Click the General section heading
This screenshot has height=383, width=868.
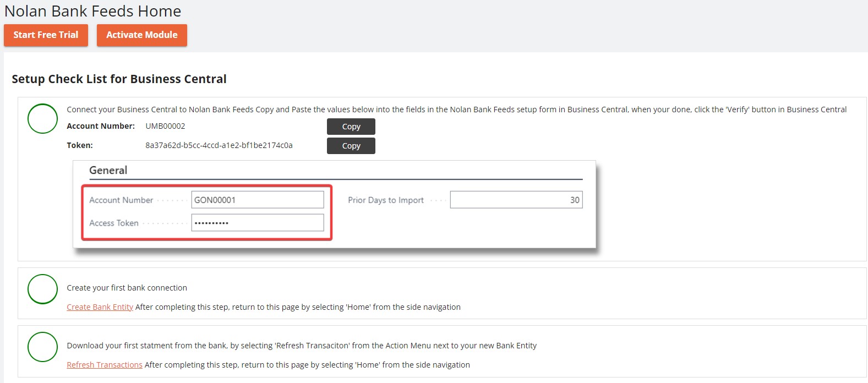pos(108,170)
